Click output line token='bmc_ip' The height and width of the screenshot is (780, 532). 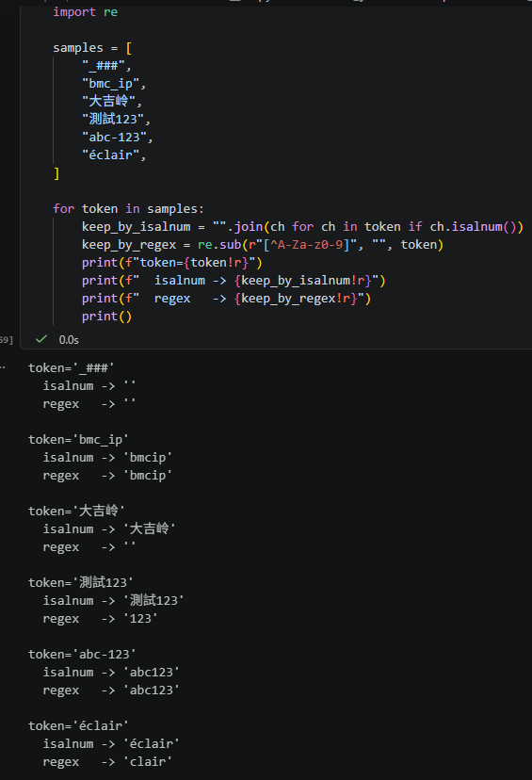click(x=78, y=440)
